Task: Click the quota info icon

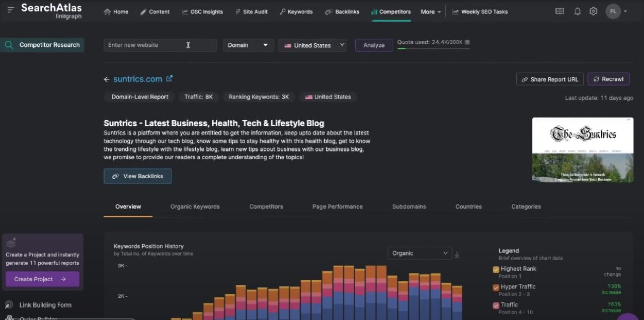Action: tap(467, 42)
